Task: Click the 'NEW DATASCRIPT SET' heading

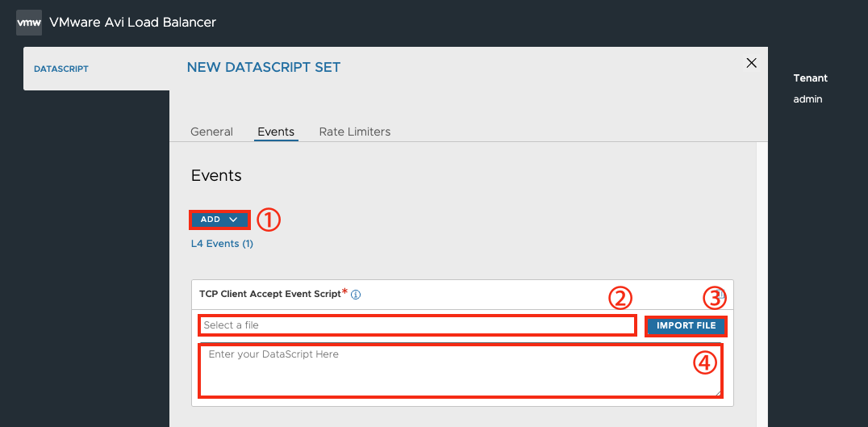Action: [x=264, y=68]
